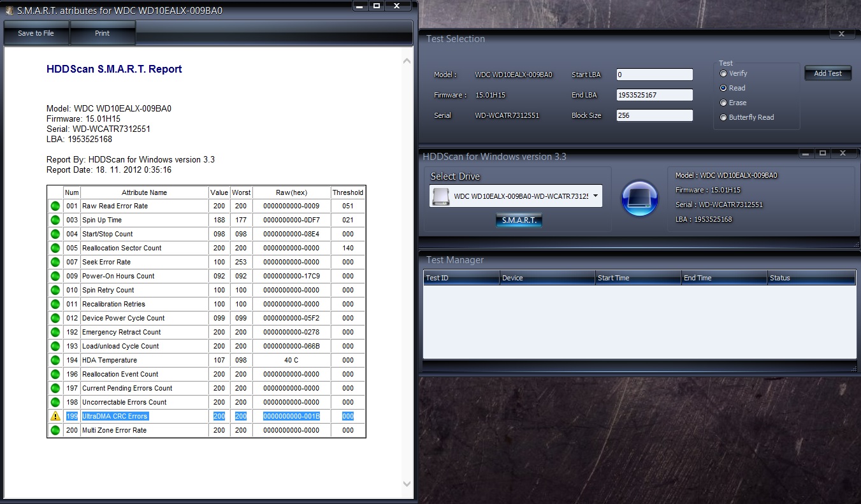Viewport: 861px width, 504px height.
Task: Click raw value 0000000000-001B in highlighted row
Action: [291, 416]
